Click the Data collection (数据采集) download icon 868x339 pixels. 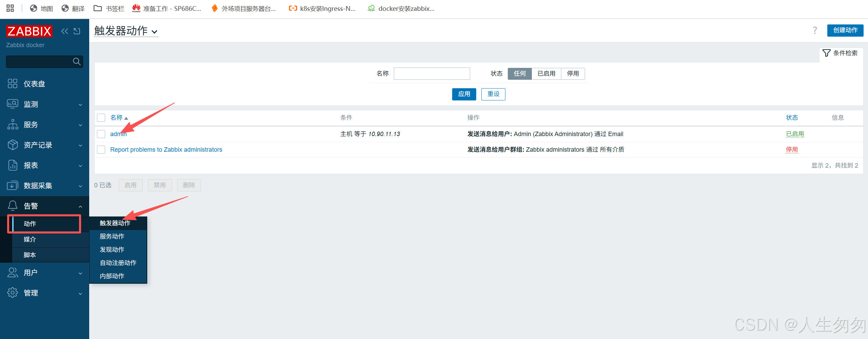[x=13, y=185]
